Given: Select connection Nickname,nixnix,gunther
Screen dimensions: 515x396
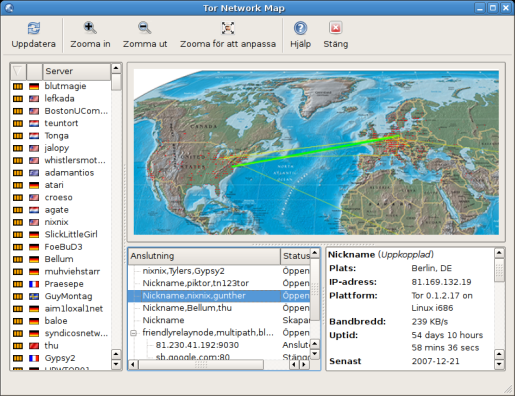Looking at the screenshot, I should point(219,296).
